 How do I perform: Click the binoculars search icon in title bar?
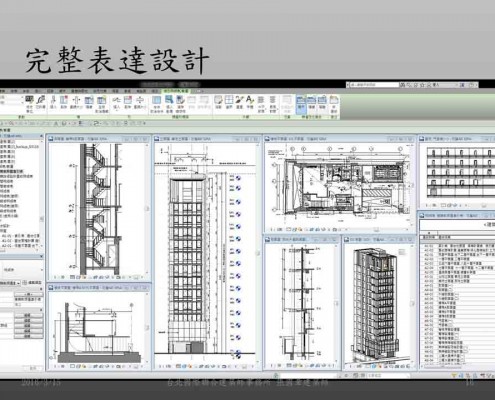point(403,85)
